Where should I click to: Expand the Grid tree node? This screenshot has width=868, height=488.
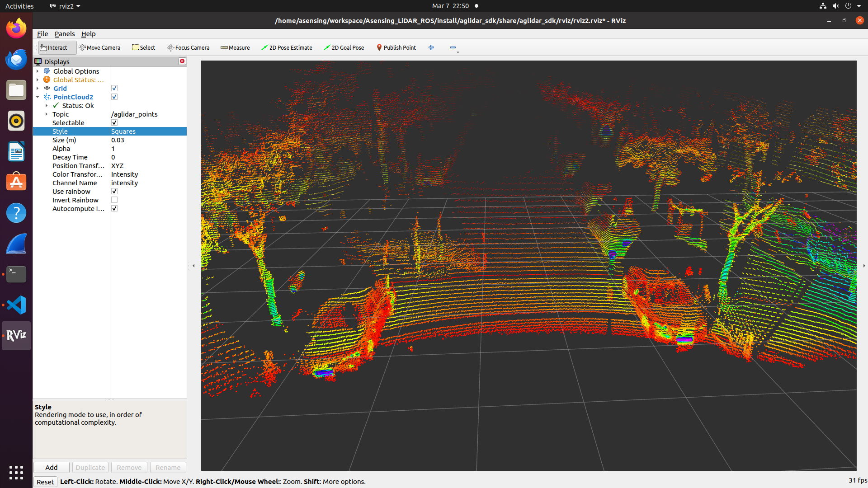38,88
